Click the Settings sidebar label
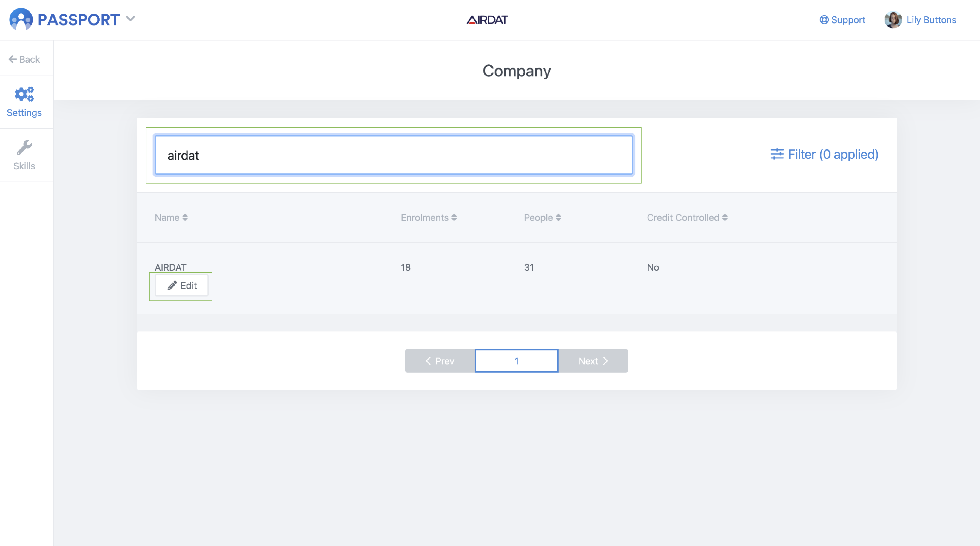 (x=24, y=113)
